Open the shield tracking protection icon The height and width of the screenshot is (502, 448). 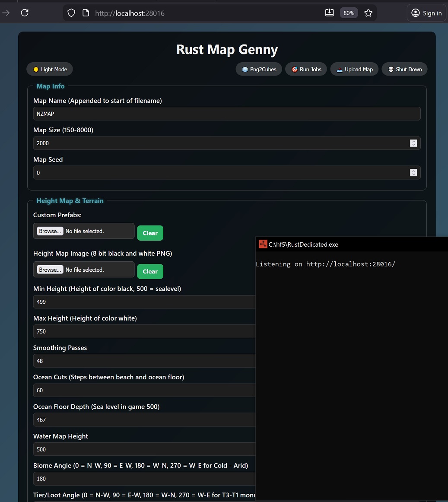(71, 13)
